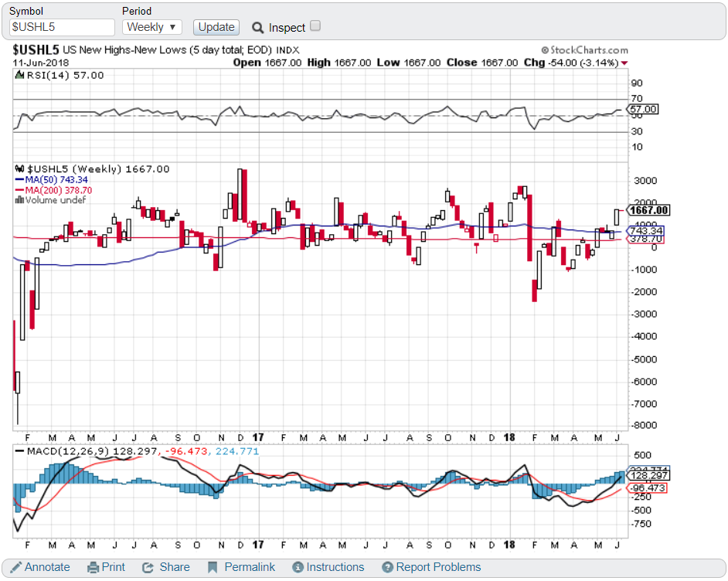The width and height of the screenshot is (728, 581).
Task: Click the Instructions info icon
Action: [x=298, y=567]
